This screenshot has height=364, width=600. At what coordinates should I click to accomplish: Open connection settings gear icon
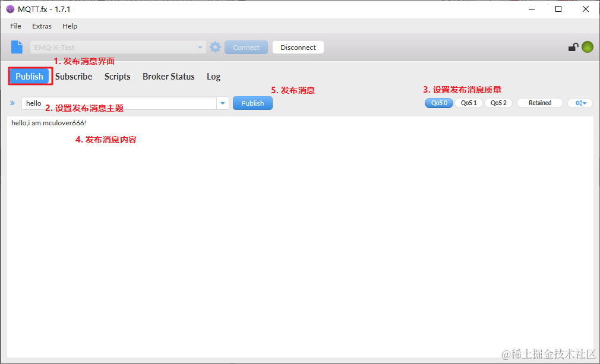pyautogui.click(x=216, y=48)
